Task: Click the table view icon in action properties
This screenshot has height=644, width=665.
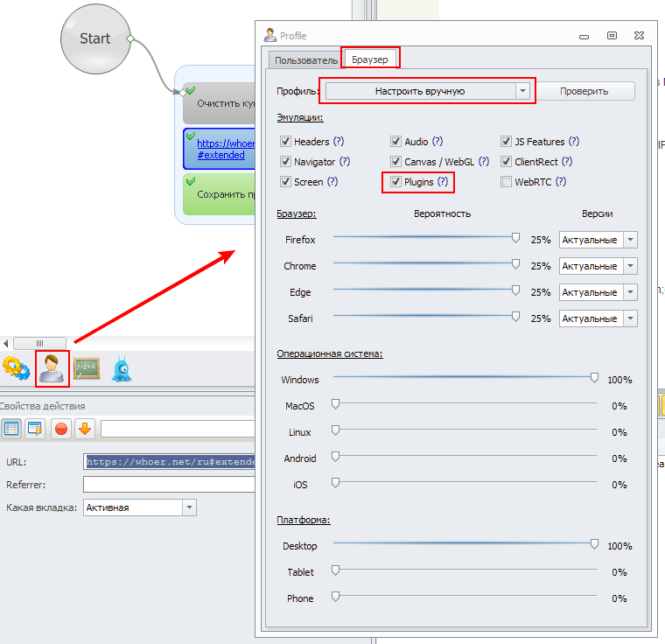Action: point(11,429)
